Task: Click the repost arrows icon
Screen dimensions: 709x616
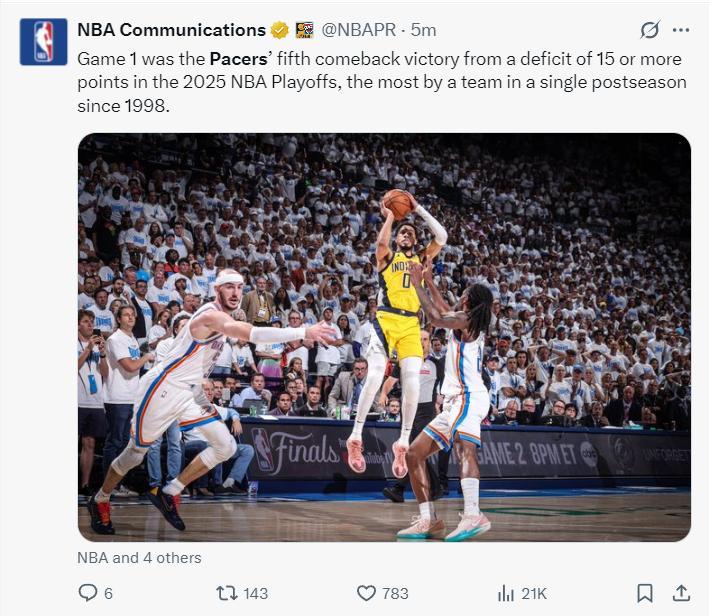Action: pyautogui.click(x=227, y=593)
